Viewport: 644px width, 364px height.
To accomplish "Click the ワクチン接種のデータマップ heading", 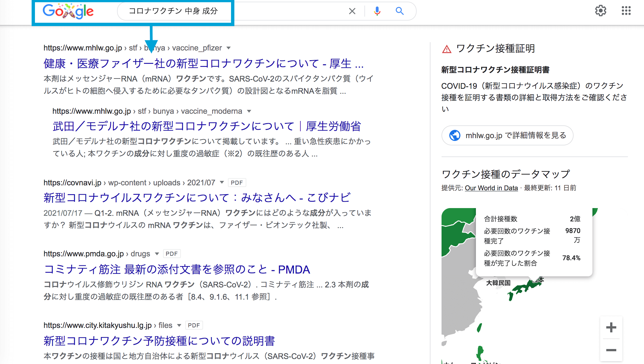I will (506, 174).
